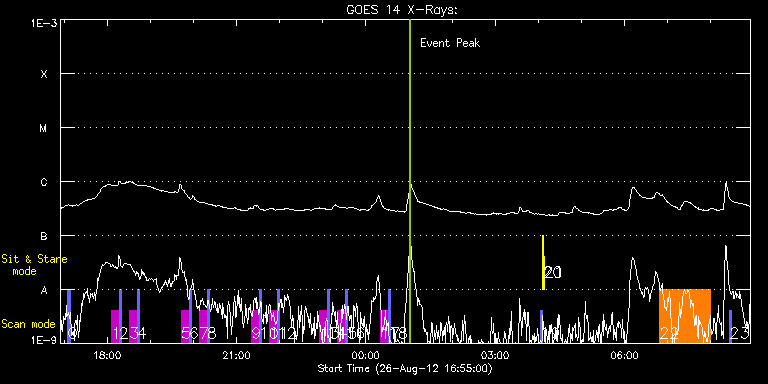Select the green Event Peak vertical line

click(x=409, y=181)
